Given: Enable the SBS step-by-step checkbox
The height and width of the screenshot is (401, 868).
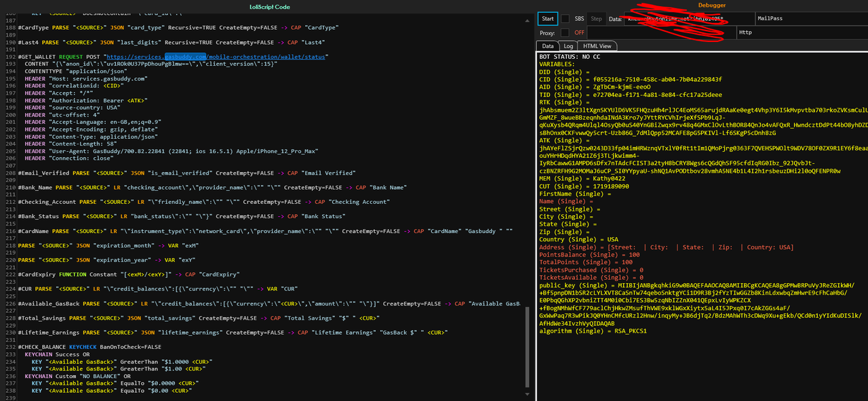Looking at the screenshot, I should [566, 19].
